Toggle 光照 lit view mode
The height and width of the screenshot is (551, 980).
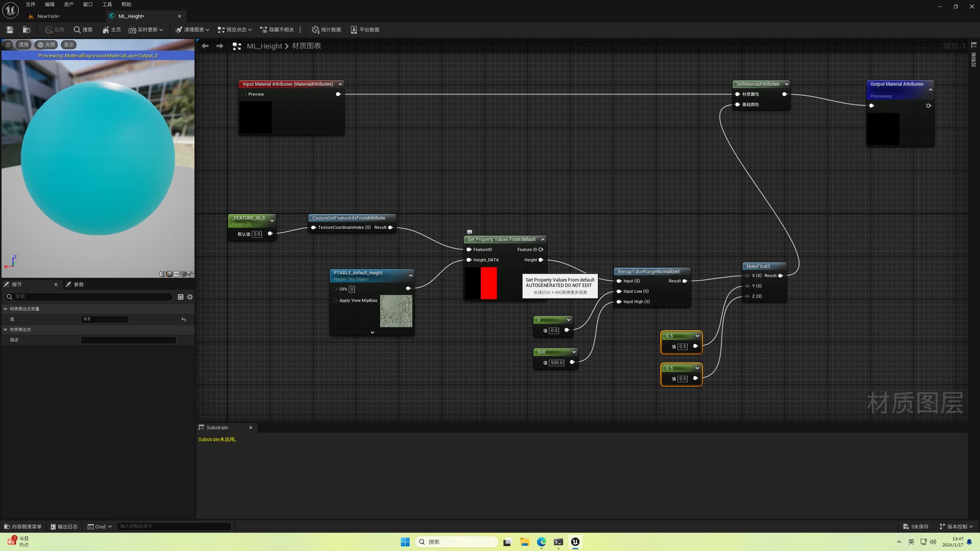coord(46,45)
